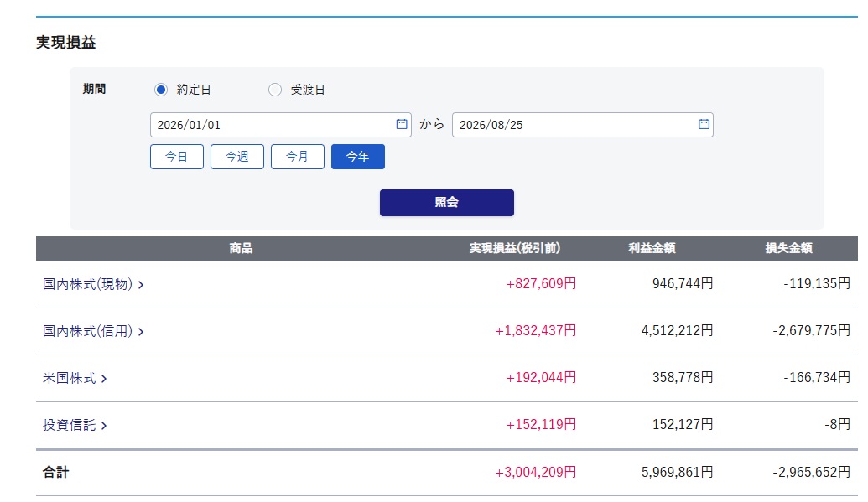Set period to 今年

357,157
